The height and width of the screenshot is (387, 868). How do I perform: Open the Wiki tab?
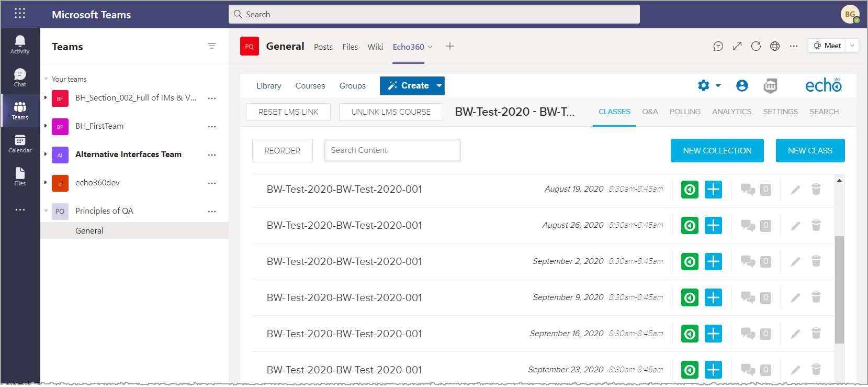375,47
